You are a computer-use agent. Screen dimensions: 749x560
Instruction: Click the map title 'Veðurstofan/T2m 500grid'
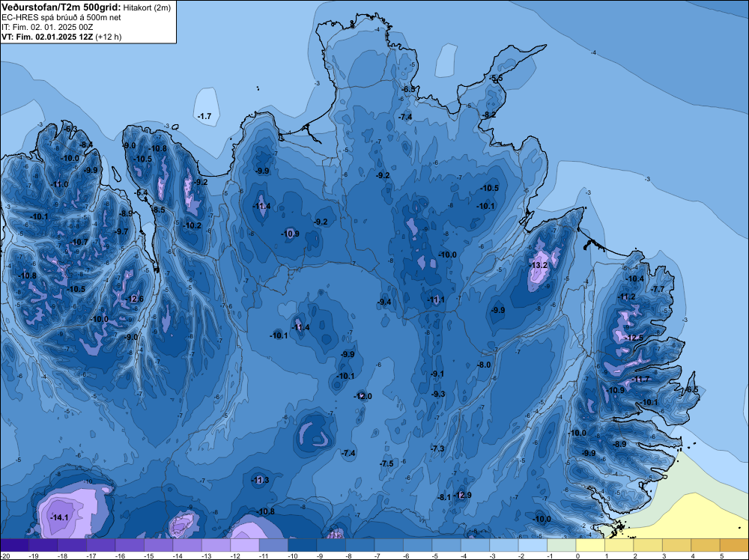[x=61, y=7]
